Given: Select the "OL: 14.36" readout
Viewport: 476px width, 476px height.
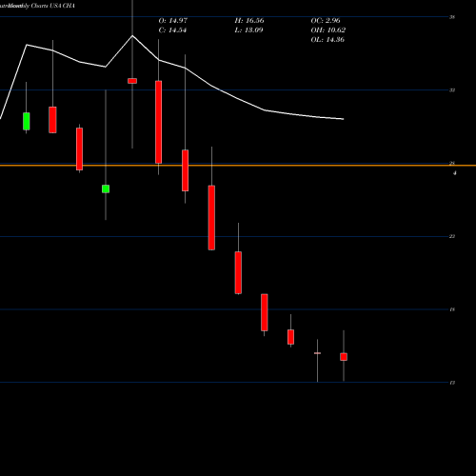Looking at the screenshot, I should (x=327, y=40).
